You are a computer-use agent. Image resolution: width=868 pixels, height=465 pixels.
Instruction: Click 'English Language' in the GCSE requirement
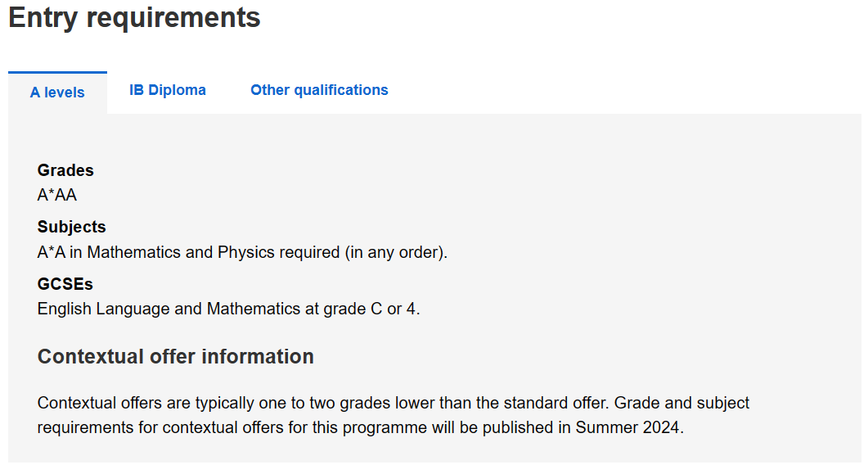[104, 309]
